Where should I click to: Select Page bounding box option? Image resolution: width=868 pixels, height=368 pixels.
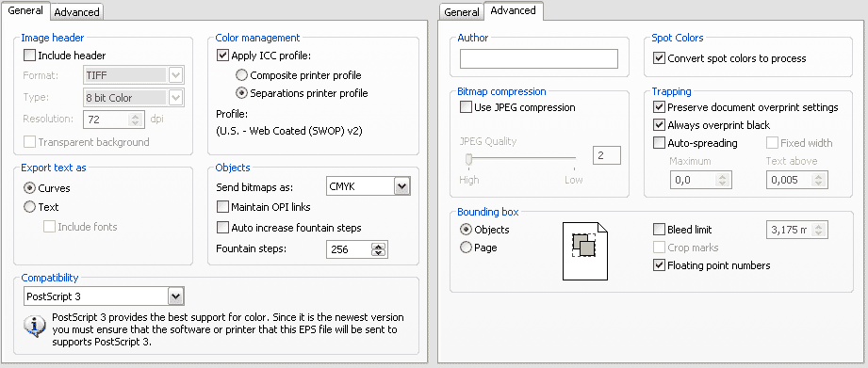click(467, 248)
